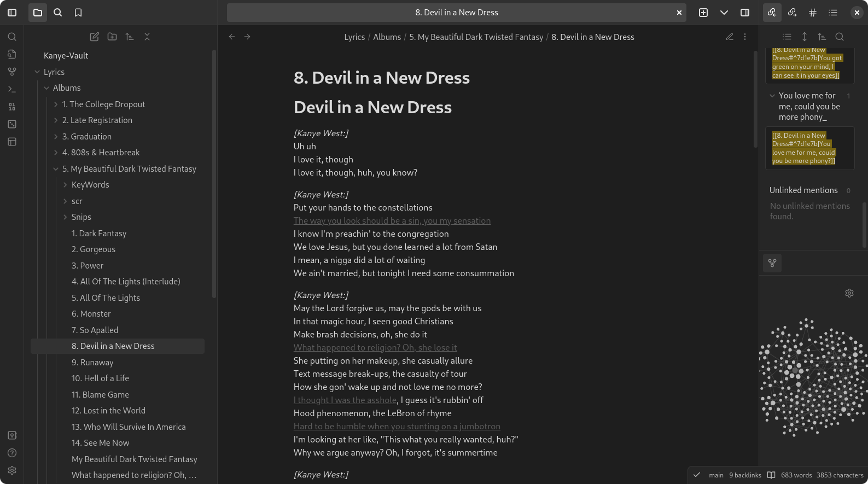Change backlinks sort order
The height and width of the screenshot is (484, 868).
tap(822, 37)
